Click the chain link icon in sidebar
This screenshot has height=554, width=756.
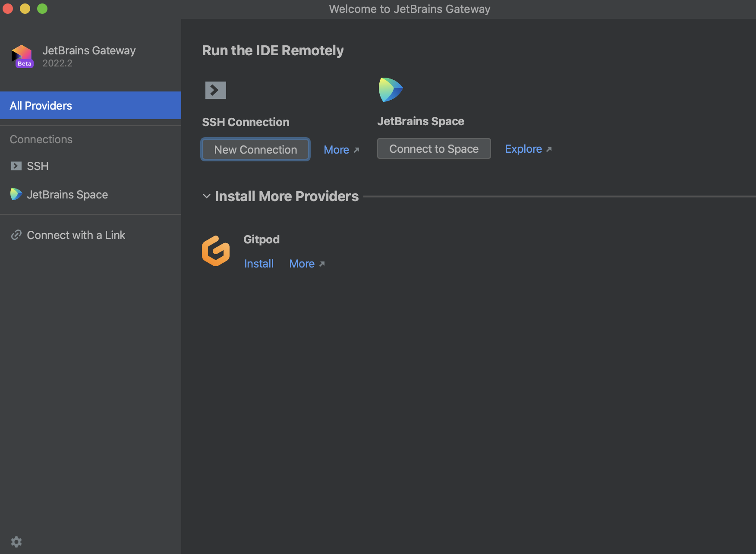pyautogui.click(x=16, y=235)
